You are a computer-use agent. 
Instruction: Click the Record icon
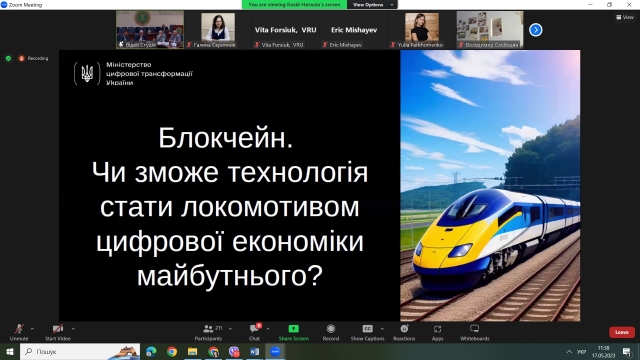(x=331, y=329)
